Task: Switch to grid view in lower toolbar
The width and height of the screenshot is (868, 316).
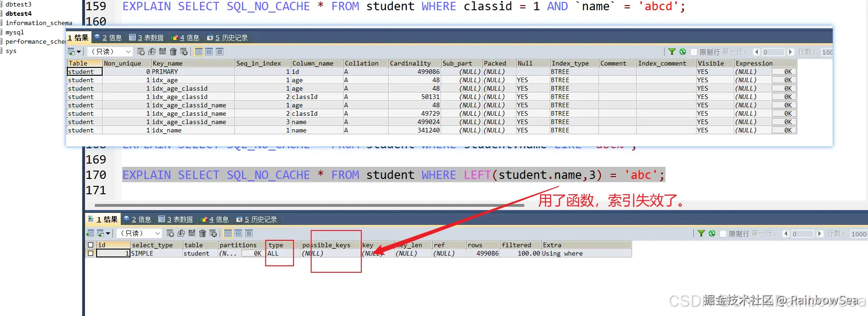Action: pos(228,233)
